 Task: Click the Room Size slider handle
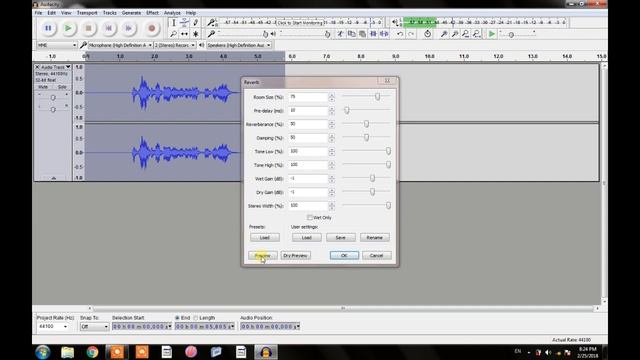378,97
